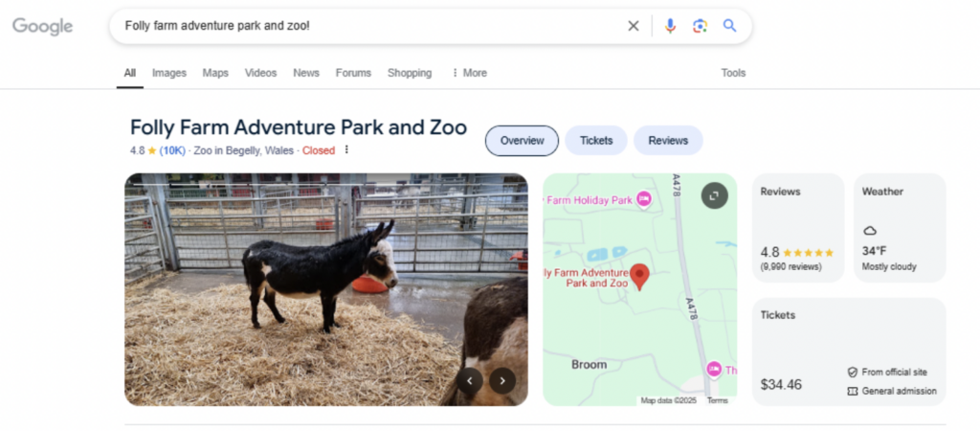Open the Tools menu

pyautogui.click(x=733, y=73)
